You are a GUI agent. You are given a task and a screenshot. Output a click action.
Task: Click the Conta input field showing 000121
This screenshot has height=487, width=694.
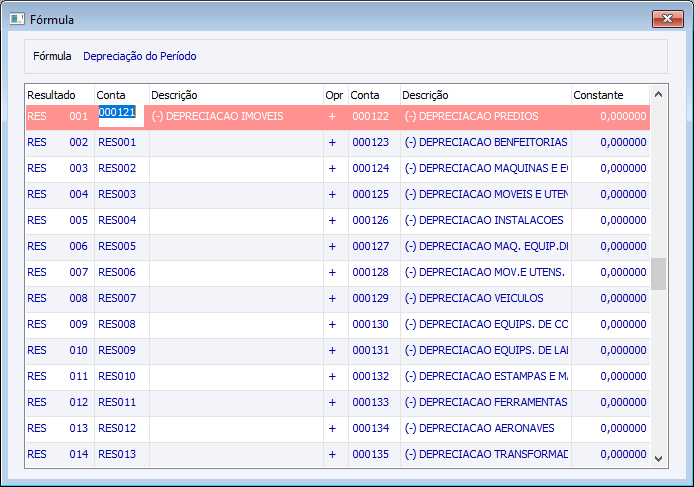[x=121, y=116]
